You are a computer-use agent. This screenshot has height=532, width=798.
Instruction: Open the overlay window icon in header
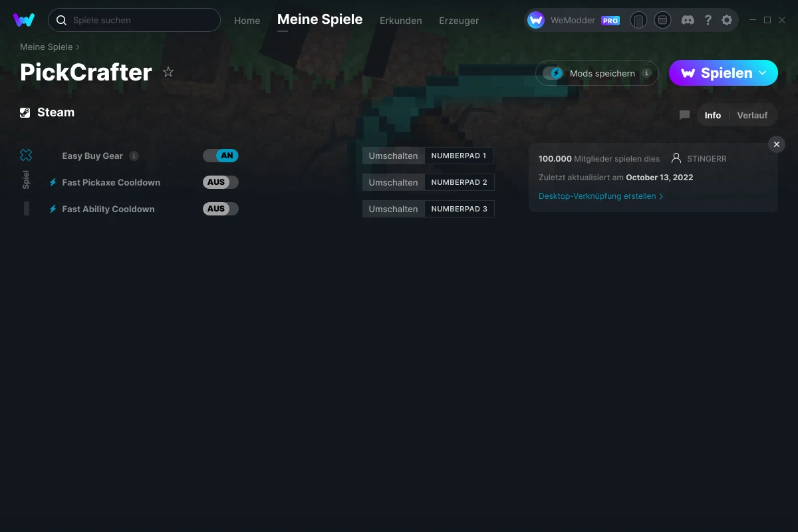662,20
